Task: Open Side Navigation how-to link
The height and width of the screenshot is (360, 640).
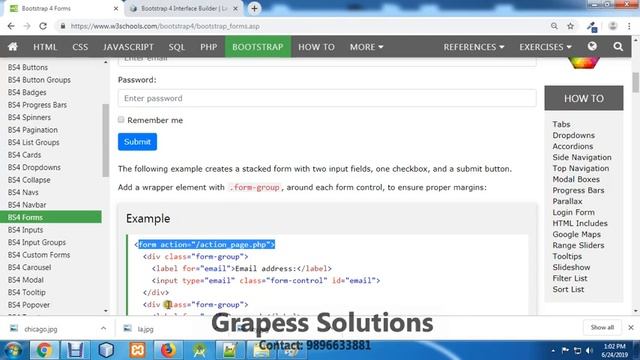Action: (x=582, y=157)
